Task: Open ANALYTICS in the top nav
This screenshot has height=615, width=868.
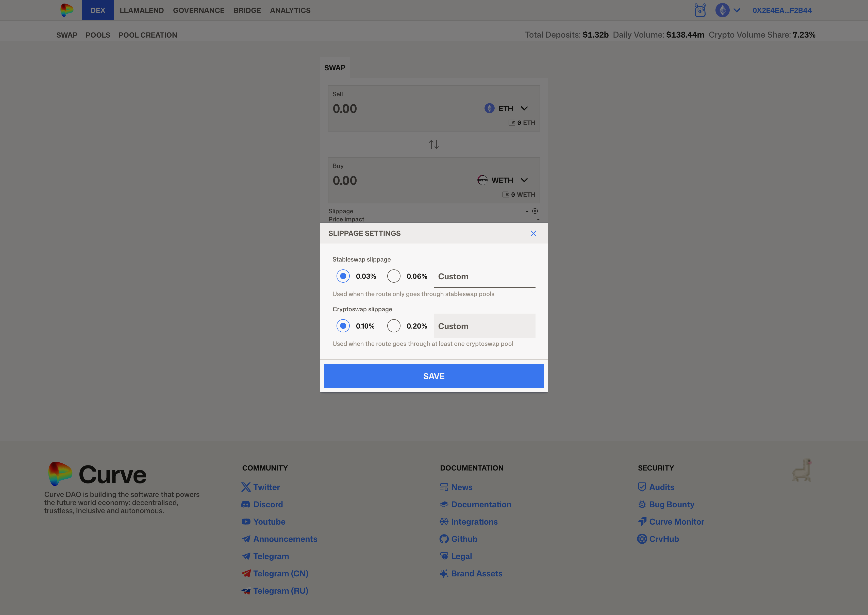Action: point(290,10)
